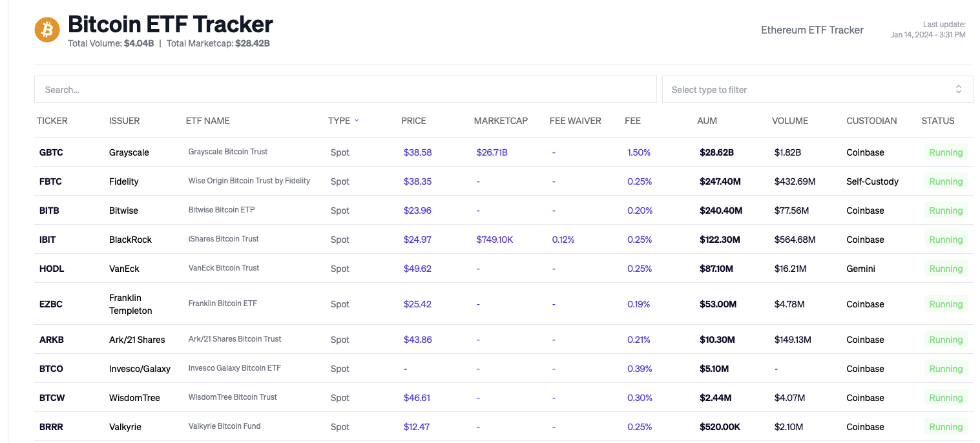Click the BITB price $23.96
This screenshot has height=443, width=980.
click(x=417, y=211)
